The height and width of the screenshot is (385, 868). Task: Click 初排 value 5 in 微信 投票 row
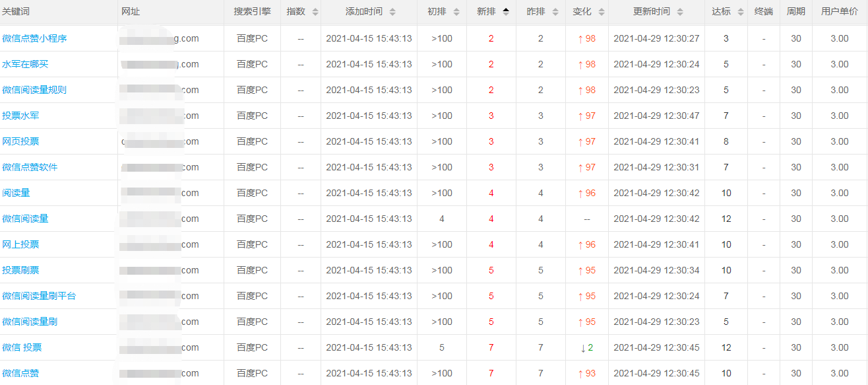[x=442, y=347]
